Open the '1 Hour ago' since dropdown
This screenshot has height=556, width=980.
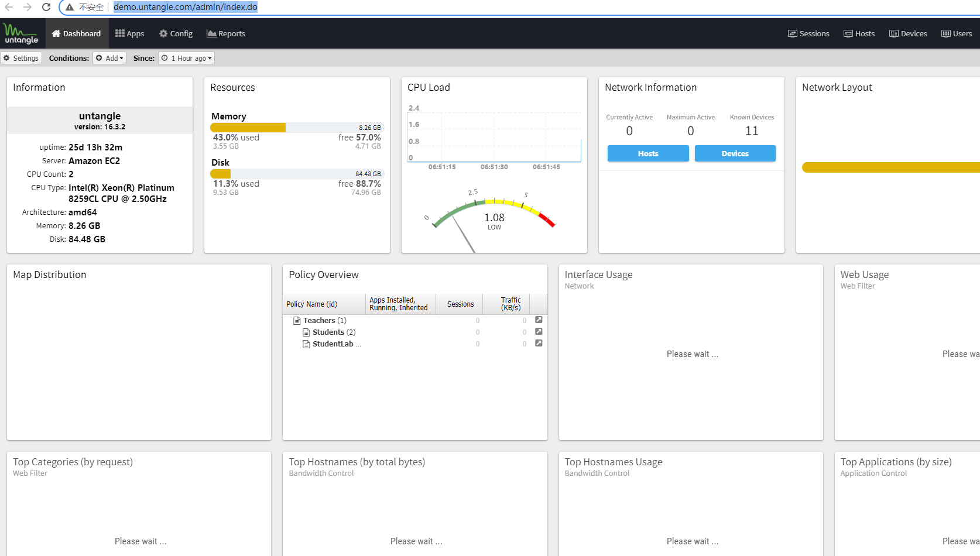(x=186, y=58)
